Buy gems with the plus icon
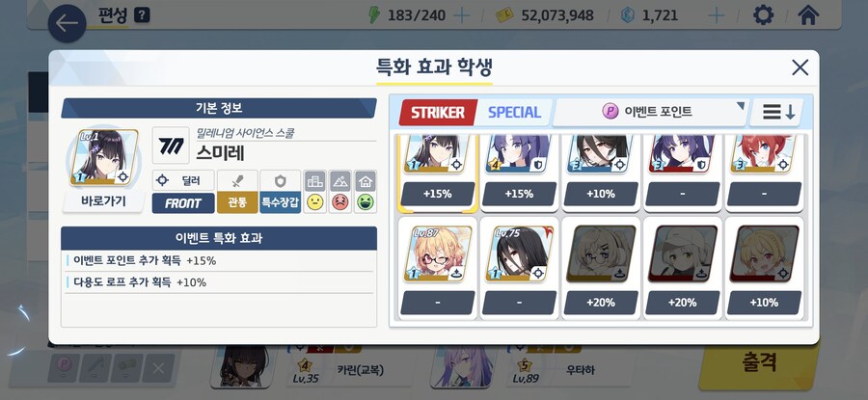Screen dimensions: 868x400 [717, 15]
